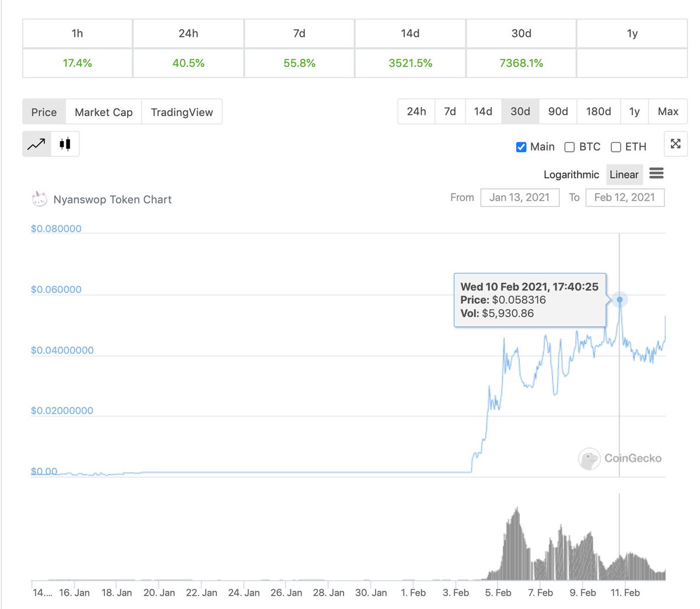700x609 pixels.
Task: Select the 90d chart range
Action: click(558, 111)
